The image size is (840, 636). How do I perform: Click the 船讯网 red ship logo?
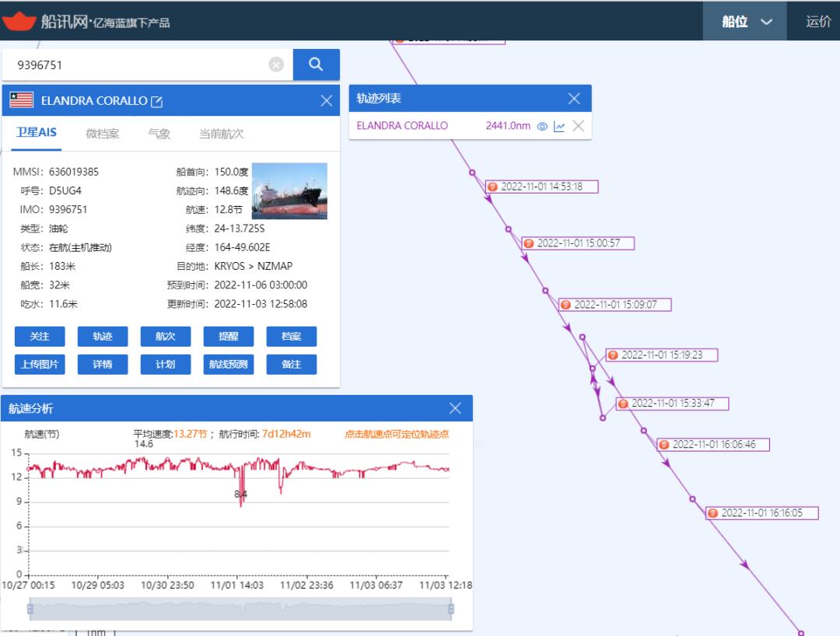(x=19, y=21)
